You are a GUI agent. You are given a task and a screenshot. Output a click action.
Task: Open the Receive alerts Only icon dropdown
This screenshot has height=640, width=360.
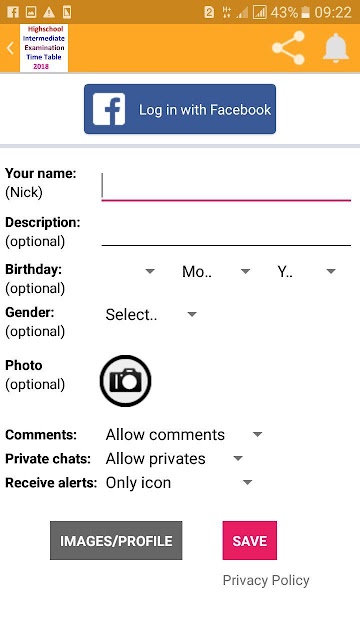[x=179, y=483]
